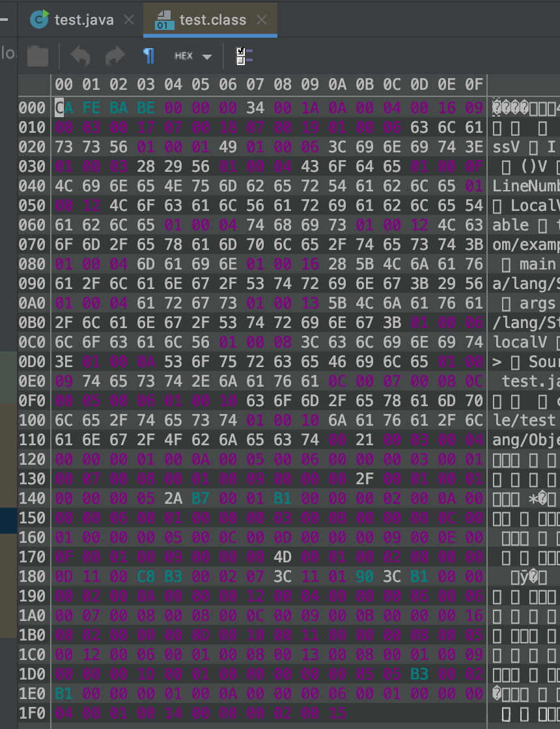Image resolution: width=560 pixels, height=729 pixels.
Task: Select the test.class tab
Action: coord(212,20)
